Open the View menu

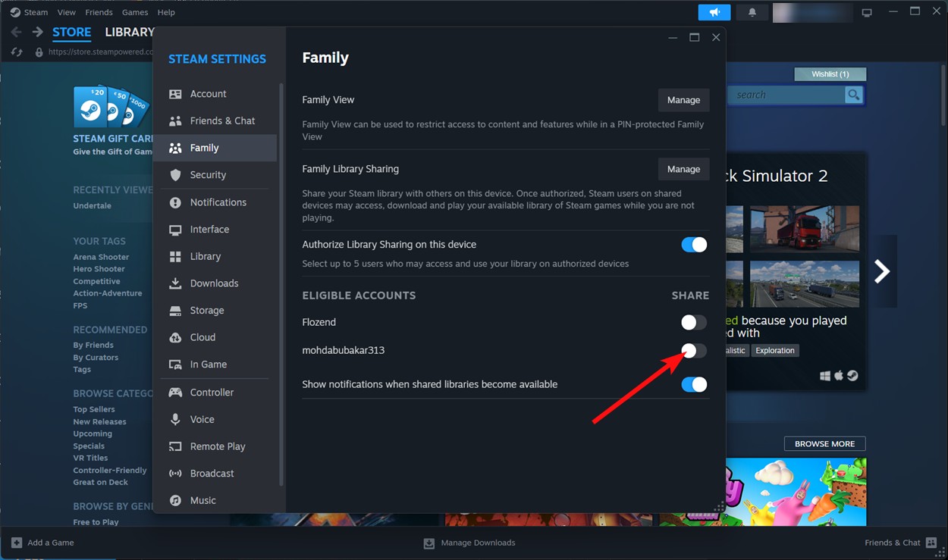[67, 12]
